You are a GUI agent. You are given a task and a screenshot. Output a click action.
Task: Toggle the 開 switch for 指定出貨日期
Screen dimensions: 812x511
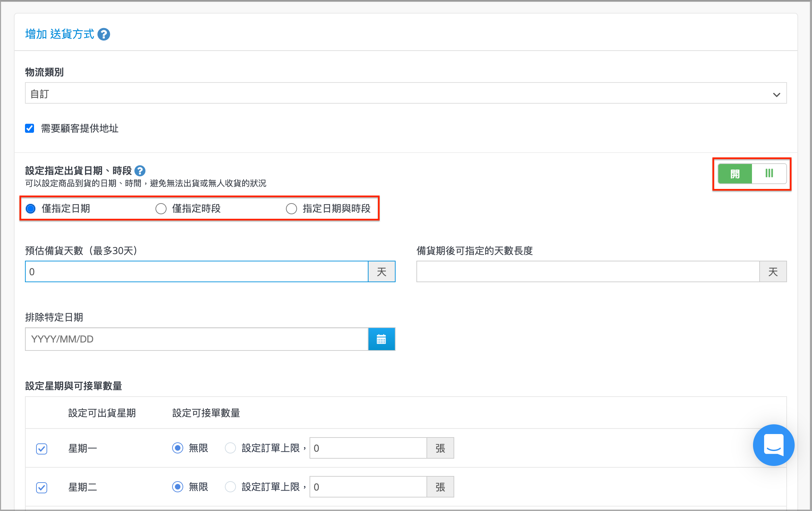[752, 174]
